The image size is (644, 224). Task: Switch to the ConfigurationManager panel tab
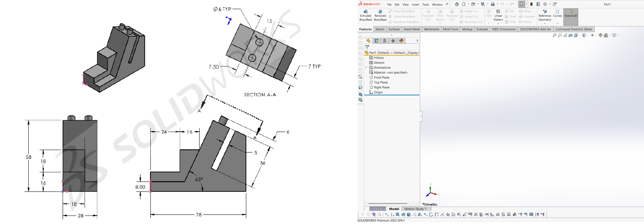385,41
